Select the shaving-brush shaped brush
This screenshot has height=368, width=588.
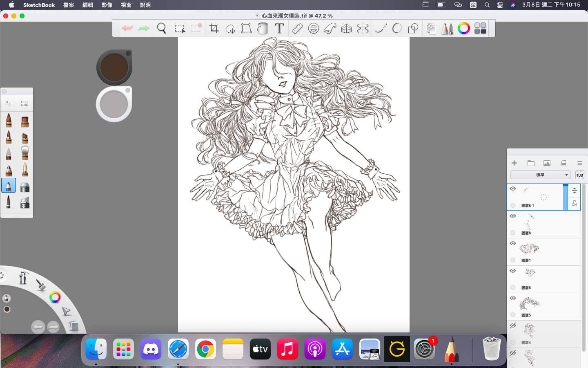[25, 153]
